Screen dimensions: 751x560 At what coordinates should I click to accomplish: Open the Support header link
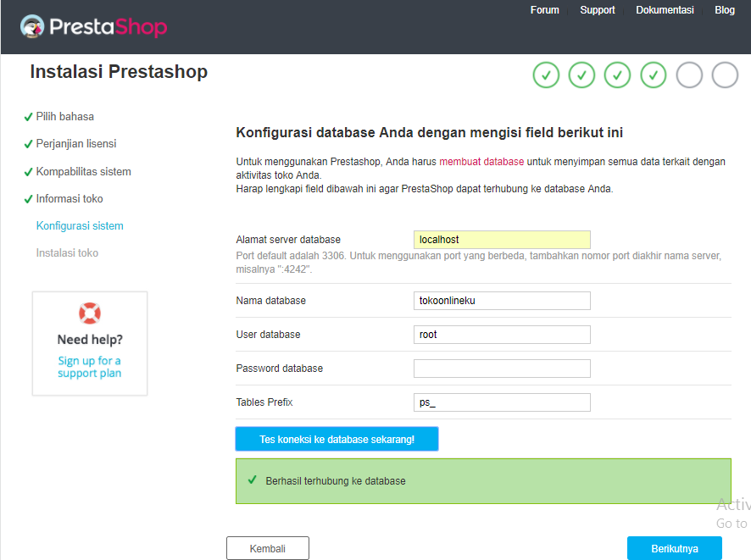598,10
